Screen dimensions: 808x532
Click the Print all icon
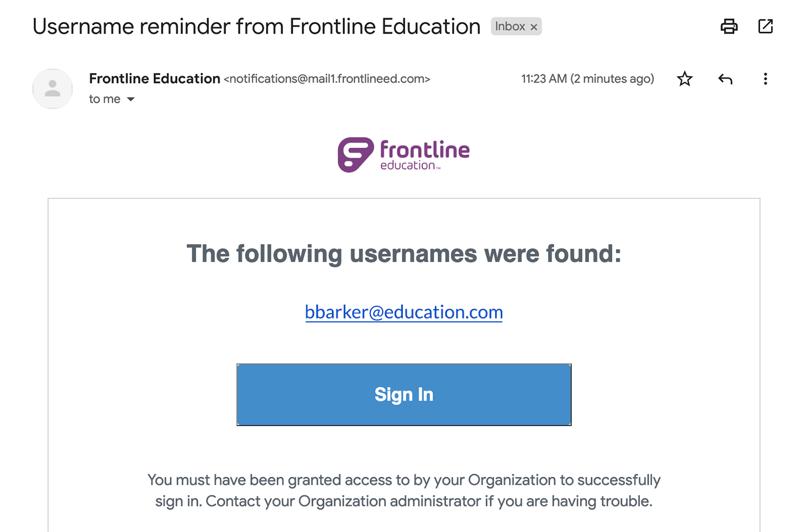(x=729, y=26)
